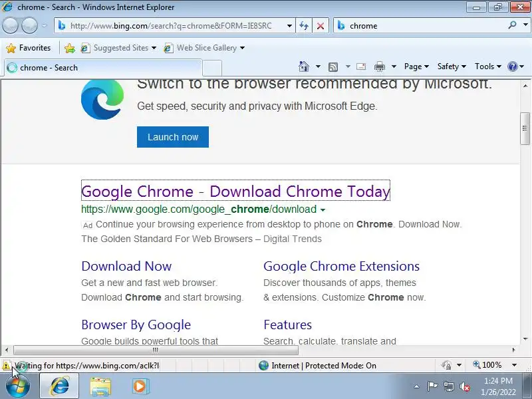This screenshot has height=399, width=532.
Task: Expand the zoom level dropdown arrow
Action: (x=514, y=365)
